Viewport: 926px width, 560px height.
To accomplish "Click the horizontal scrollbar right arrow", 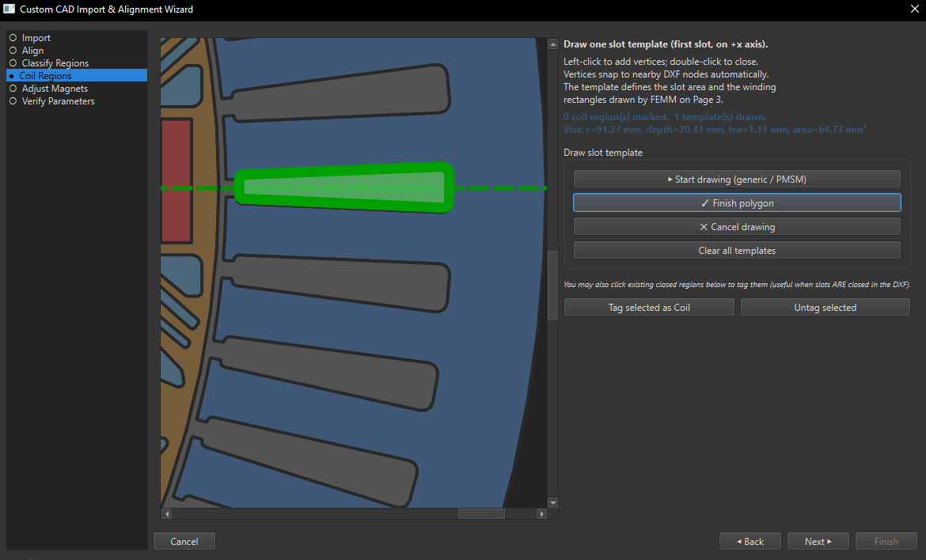I will (541, 514).
